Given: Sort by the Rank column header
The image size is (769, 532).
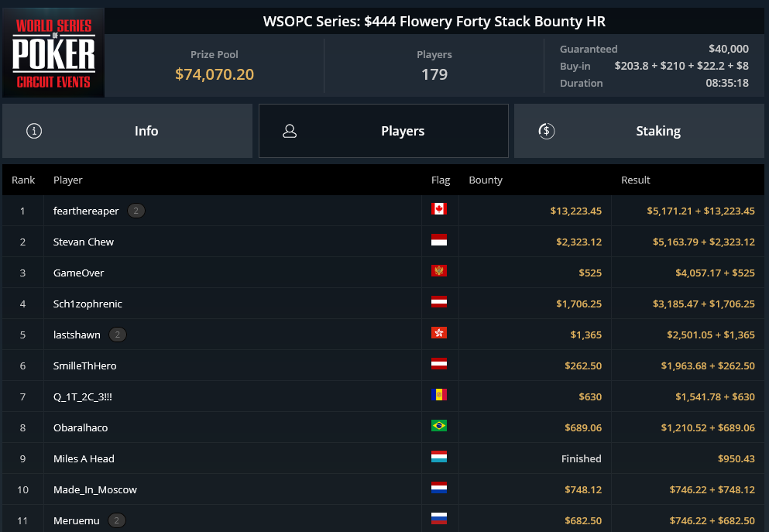Looking at the screenshot, I should tap(23, 180).
